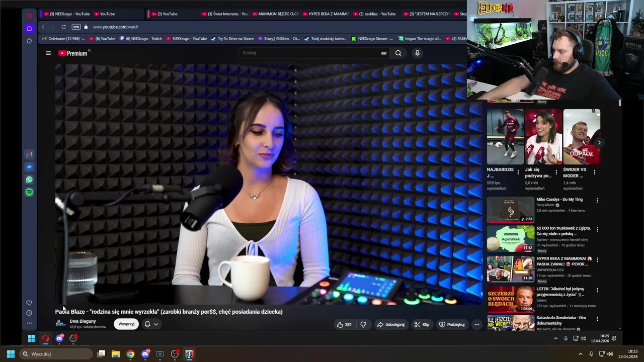
Task: Like the video (381)
Action: point(344,324)
